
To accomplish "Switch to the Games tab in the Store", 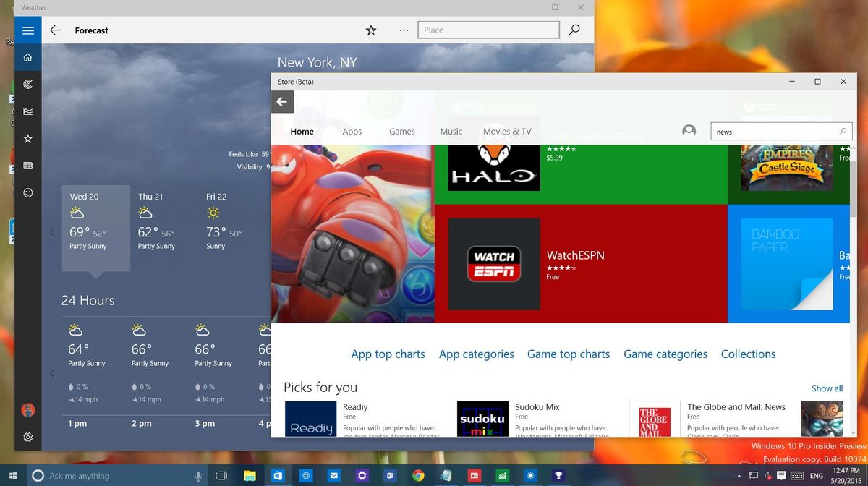I will click(x=401, y=131).
